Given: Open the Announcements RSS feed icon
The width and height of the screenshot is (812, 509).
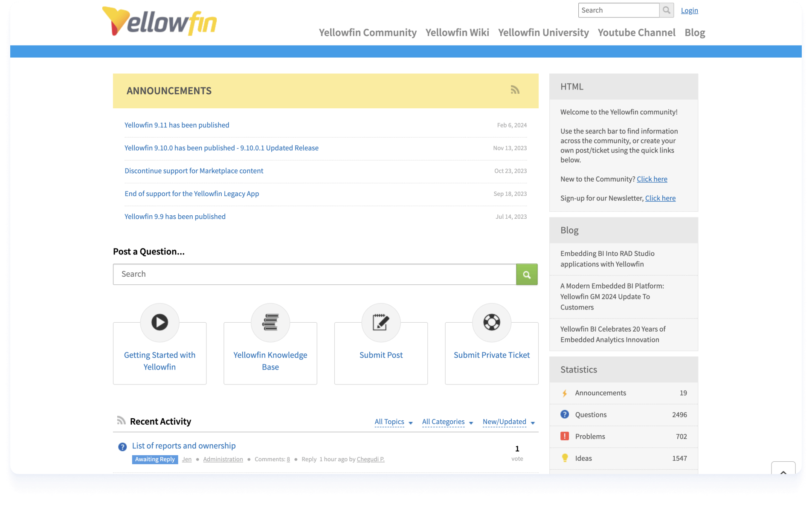Looking at the screenshot, I should tap(515, 90).
